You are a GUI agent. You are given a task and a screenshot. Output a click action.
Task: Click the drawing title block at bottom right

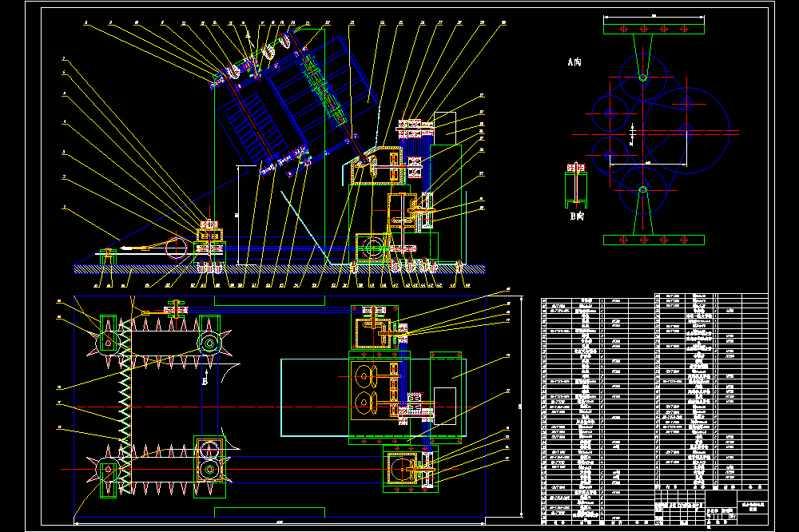click(x=711, y=507)
